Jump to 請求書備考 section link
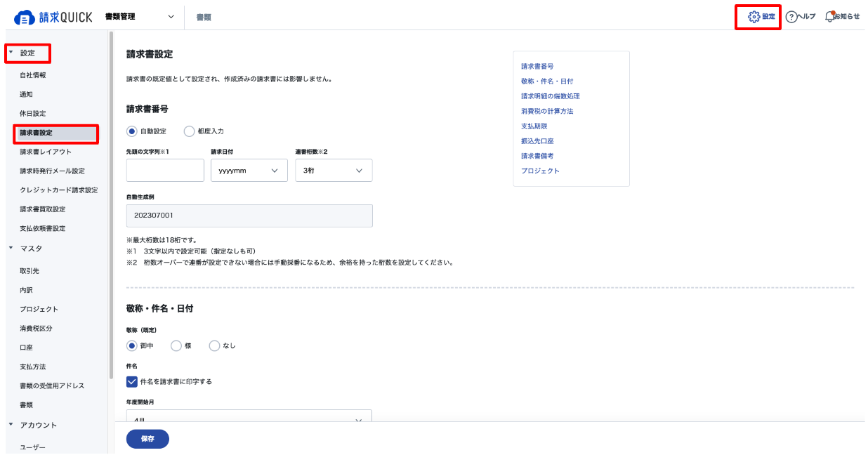Screen dimensions: 868x462 tap(537, 156)
